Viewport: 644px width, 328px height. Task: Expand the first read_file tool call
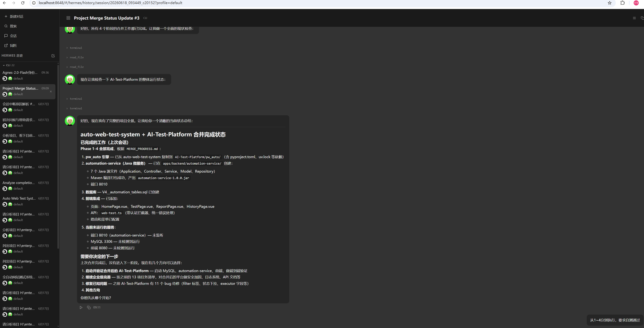click(x=75, y=57)
